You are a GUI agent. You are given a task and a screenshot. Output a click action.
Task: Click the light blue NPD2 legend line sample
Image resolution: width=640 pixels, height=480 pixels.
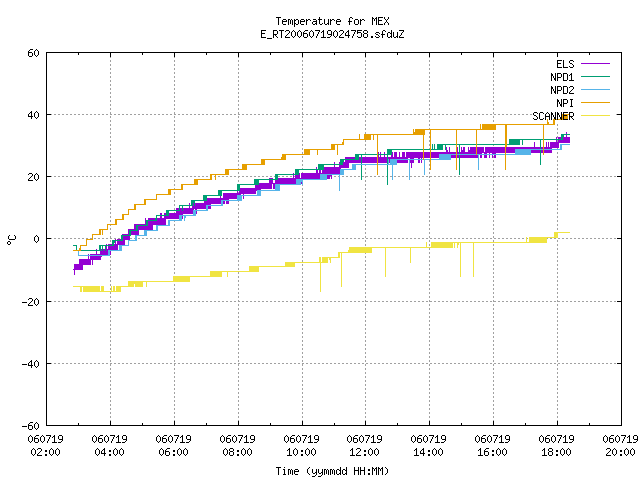(595, 89)
